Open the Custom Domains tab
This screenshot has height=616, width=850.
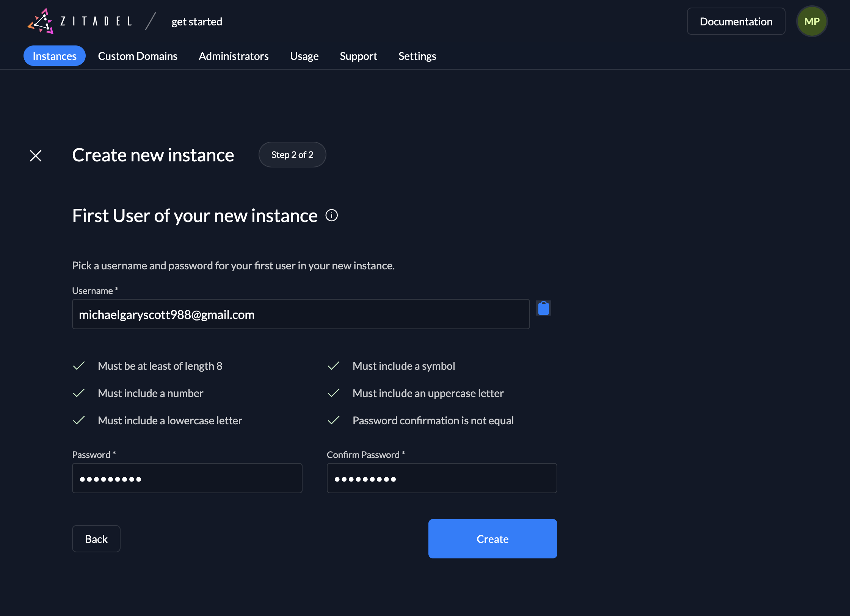[x=138, y=56]
